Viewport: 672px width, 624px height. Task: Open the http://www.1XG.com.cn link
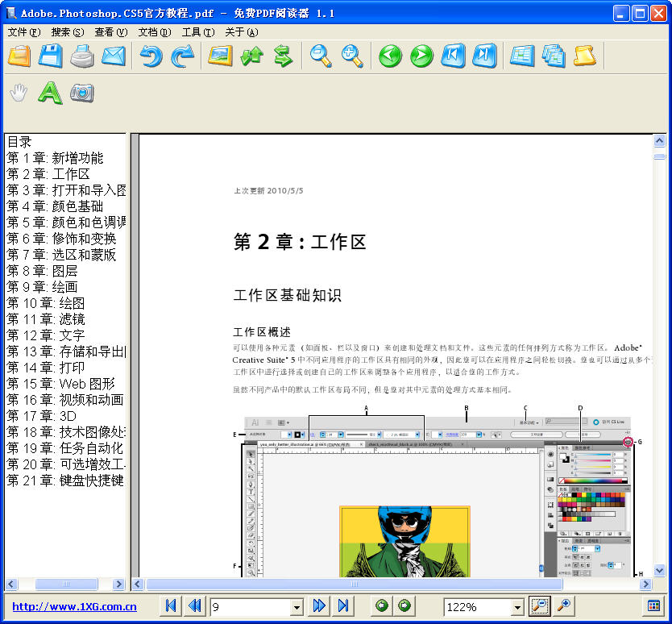[74, 607]
